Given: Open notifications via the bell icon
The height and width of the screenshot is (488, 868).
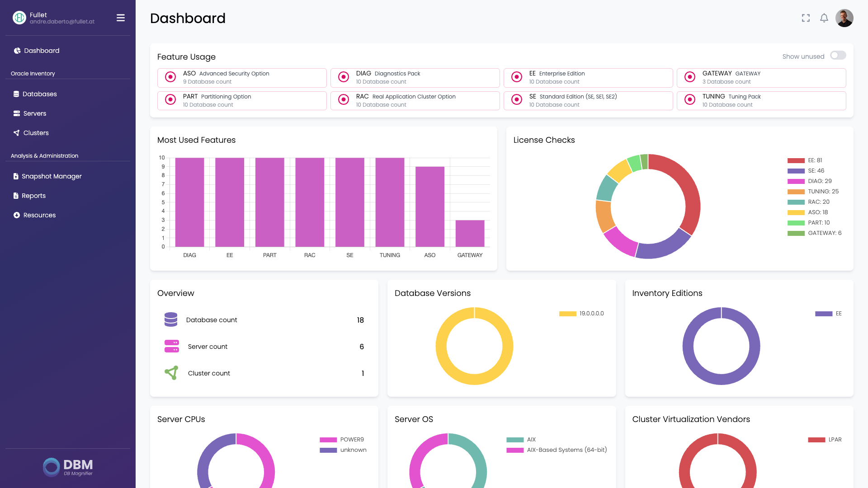Looking at the screenshot, I should 824,18.
